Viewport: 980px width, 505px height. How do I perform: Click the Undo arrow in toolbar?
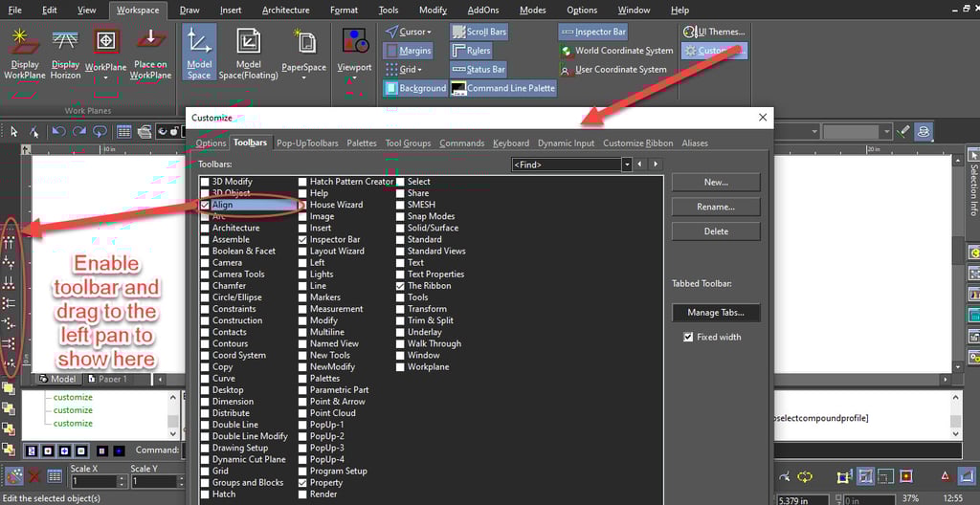pos(58,131)
